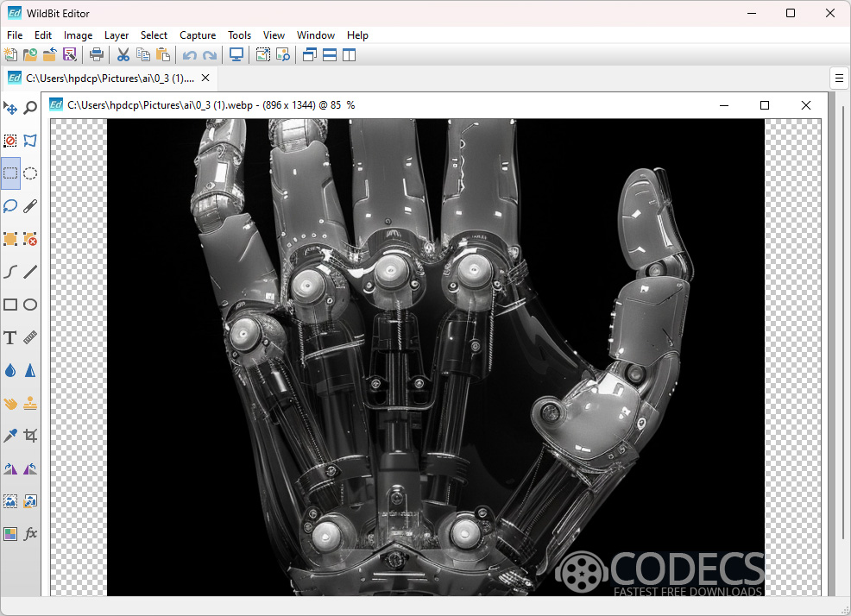Open the Capture menu
The width and height of the screenshot is (851, 616).
[x=198, y=35]
